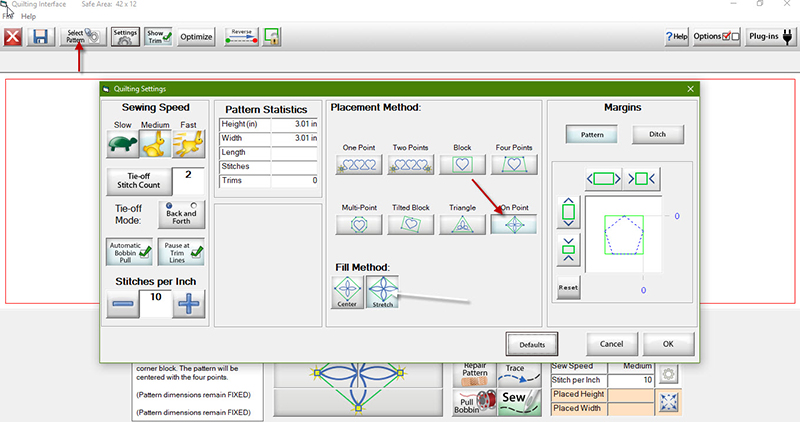Open the File menu
Image resolution: width=800 pixels, height=422 pixels.
coord(8,16)
